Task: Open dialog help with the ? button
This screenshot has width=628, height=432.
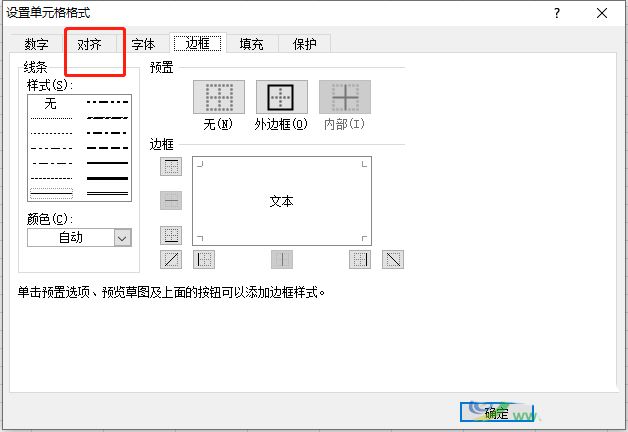Action: (557, 13)
